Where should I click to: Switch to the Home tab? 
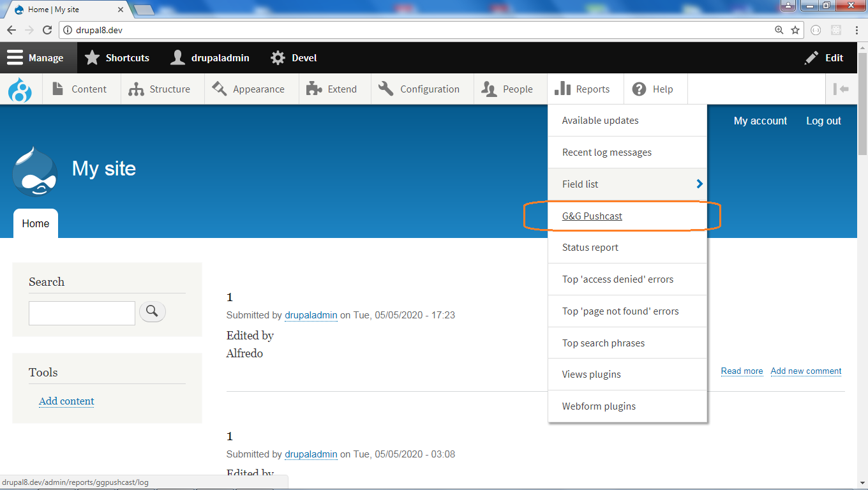[35, 223]
